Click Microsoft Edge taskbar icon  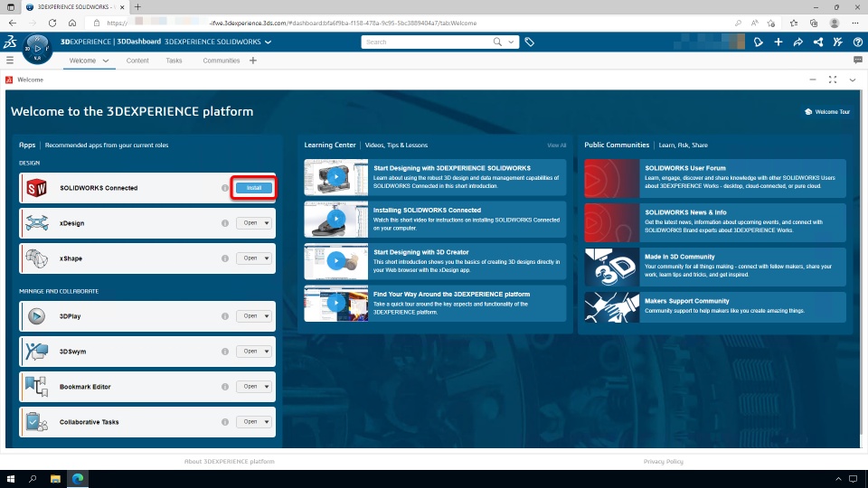pos(78,479)
